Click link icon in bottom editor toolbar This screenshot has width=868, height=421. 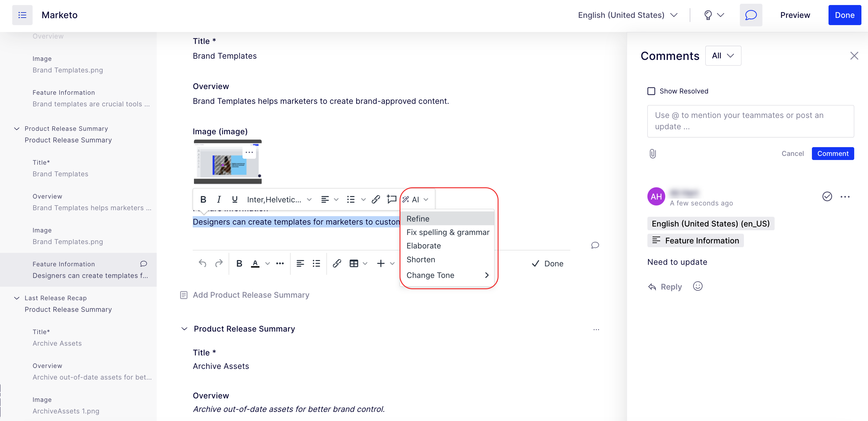(337, 264)
